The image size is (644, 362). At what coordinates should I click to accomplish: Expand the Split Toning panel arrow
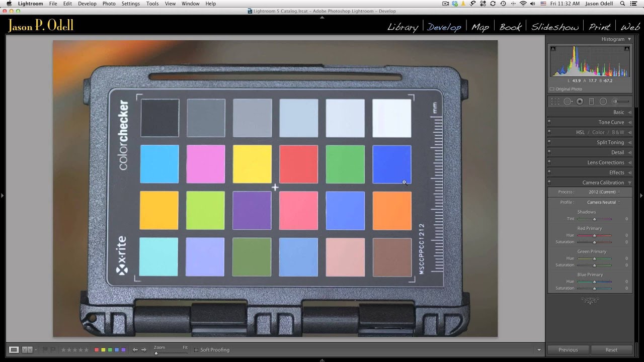[x=630, y=142]
